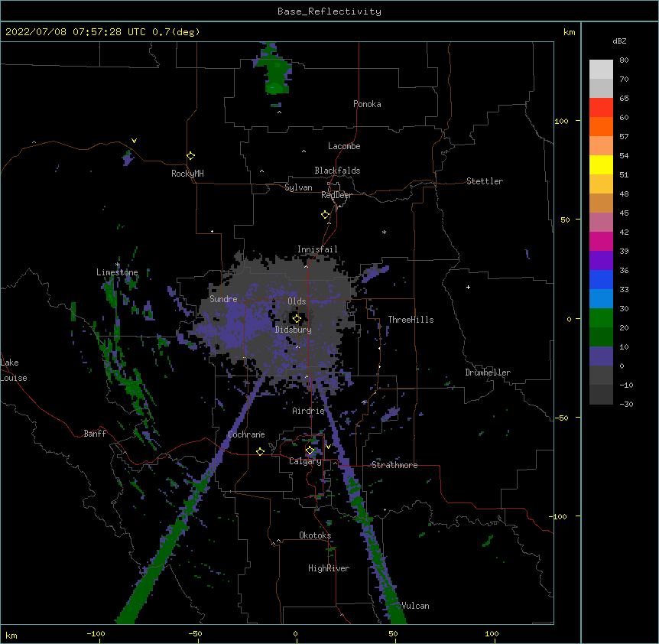Click the Calgary label
This screenshot has width=659, height=644.
point(305,461)
